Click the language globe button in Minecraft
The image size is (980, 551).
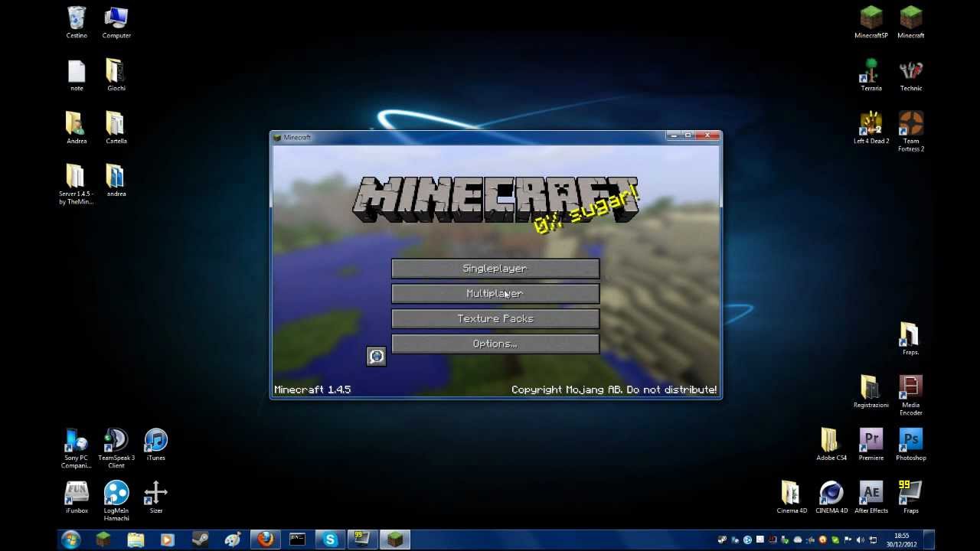point(376,356)
